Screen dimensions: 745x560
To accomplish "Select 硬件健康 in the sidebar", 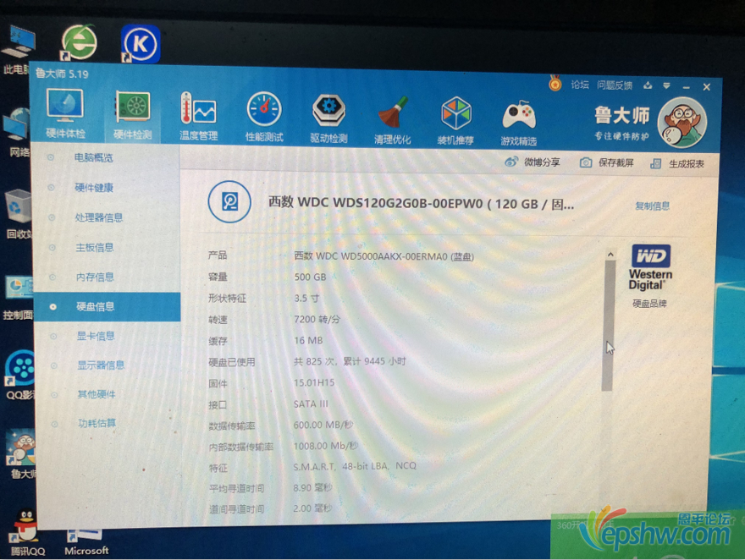I will point(94,188).
